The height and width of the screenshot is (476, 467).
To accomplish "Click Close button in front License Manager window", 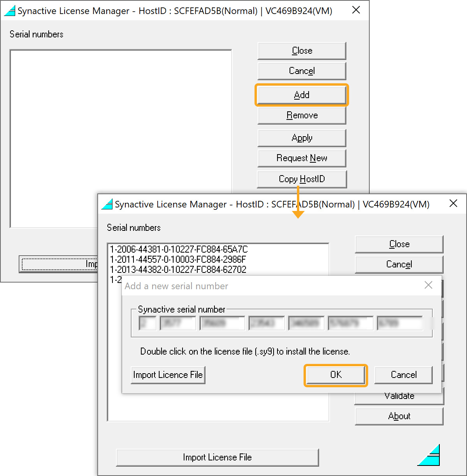I will pyautogui.click(x=399, y=244).
